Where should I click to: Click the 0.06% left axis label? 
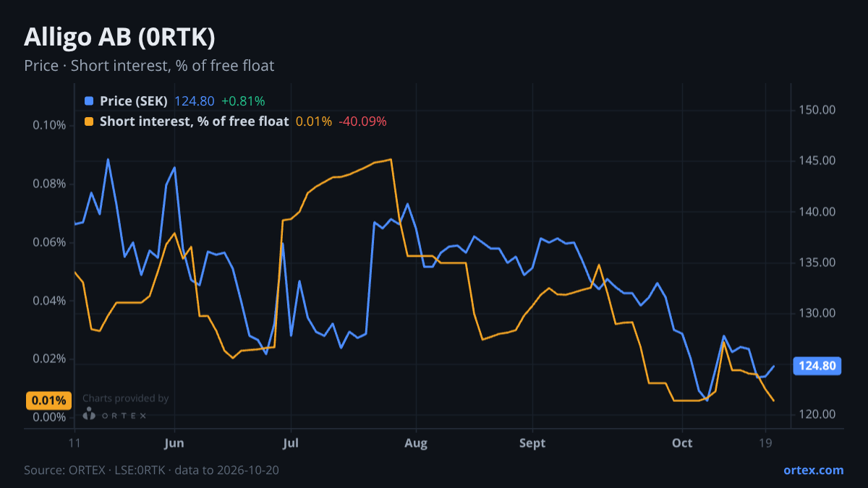click(x=49, y=242)
